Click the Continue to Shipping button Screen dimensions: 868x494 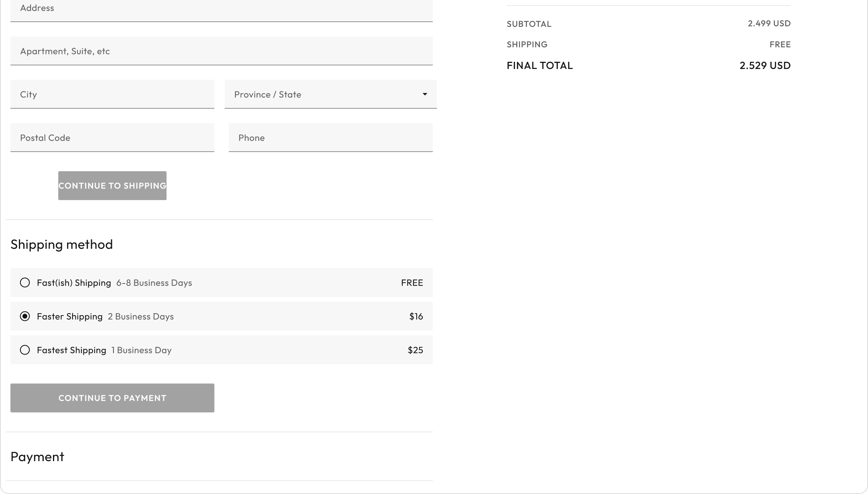click(x=112, y=186)
